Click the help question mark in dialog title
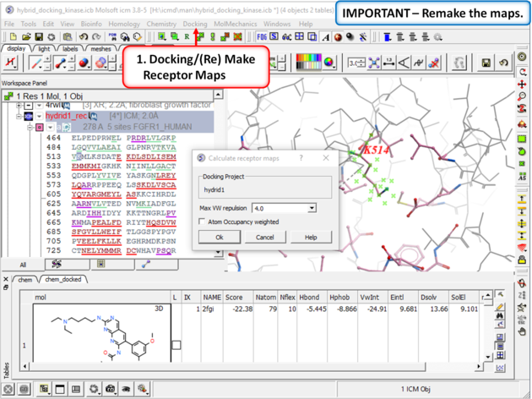This screenshot has height=399, width=532. [301, 158]
